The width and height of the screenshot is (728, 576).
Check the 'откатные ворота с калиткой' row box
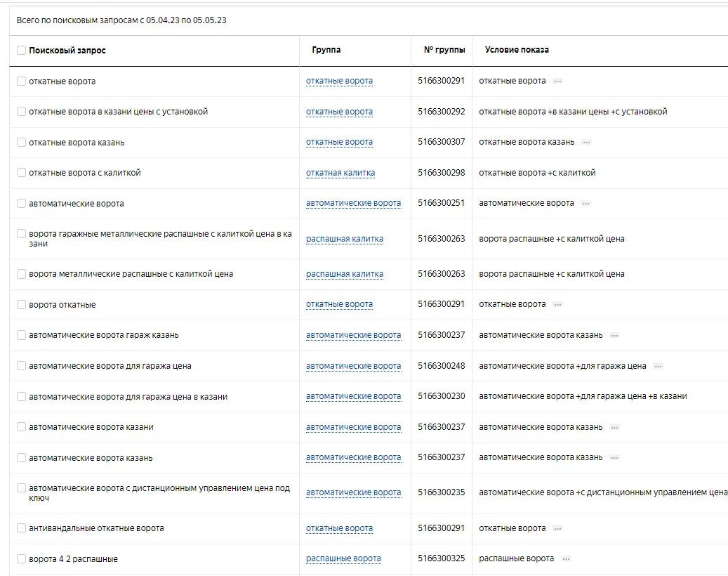pyautogui.click(x=21, y=172)
